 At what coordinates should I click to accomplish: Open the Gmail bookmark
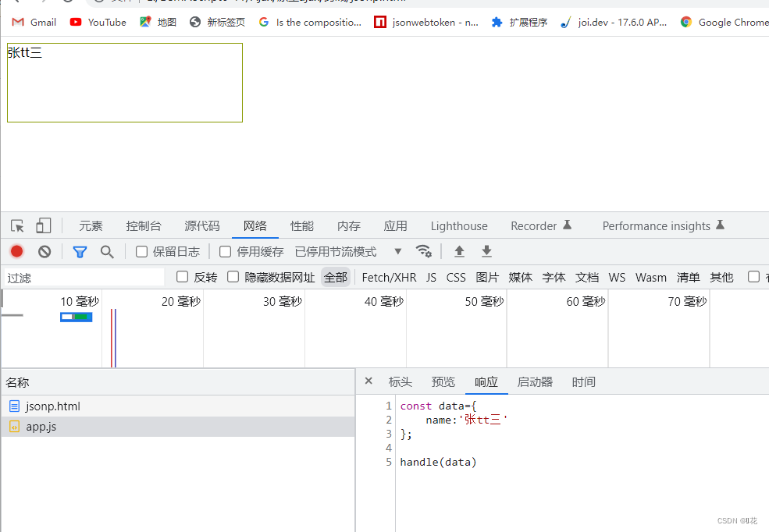click(33, 22)
